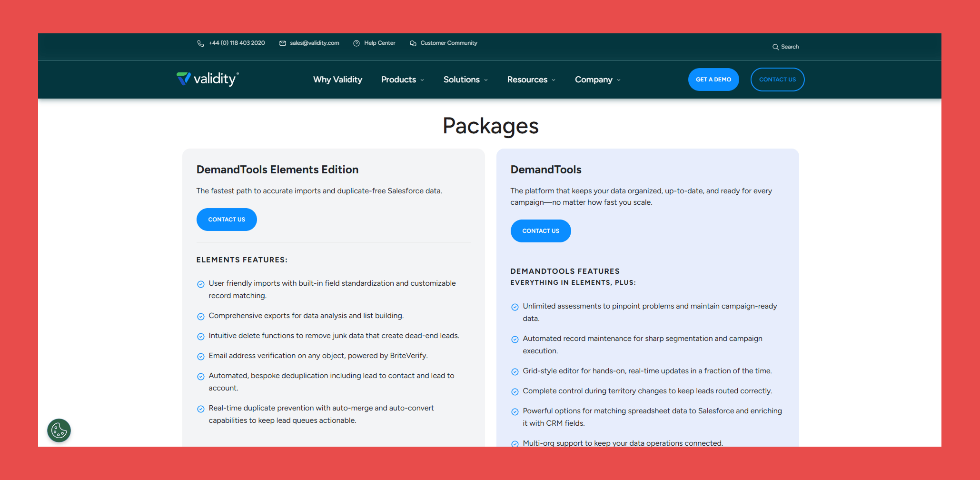Viewport: 980px width, 480px height.
Task: Click the Customer Community chat bubble icon
Action: click(x=413, y=43)
